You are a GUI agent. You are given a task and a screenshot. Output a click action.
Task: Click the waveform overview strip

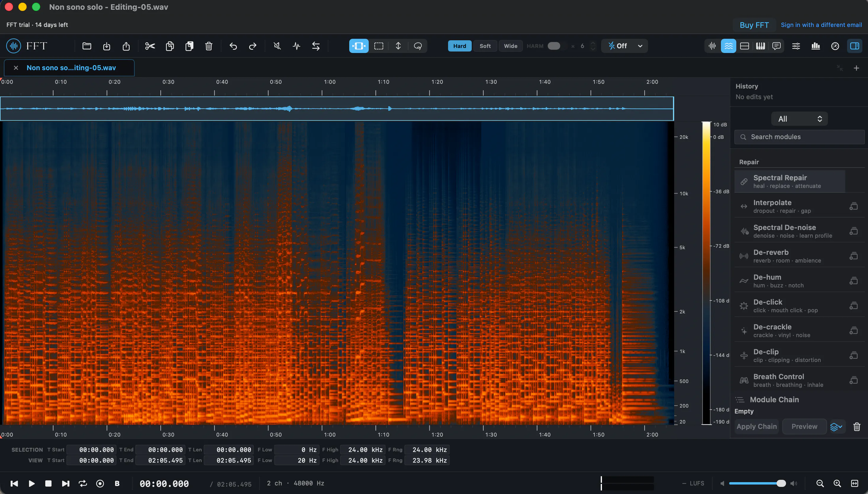point(337,109)
